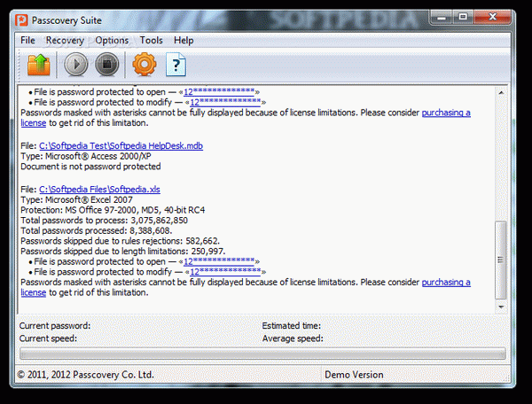The image size is (532, 404).
Task: Click 'Passwords skipped due to length limitations' line
Action: (123, 252)
